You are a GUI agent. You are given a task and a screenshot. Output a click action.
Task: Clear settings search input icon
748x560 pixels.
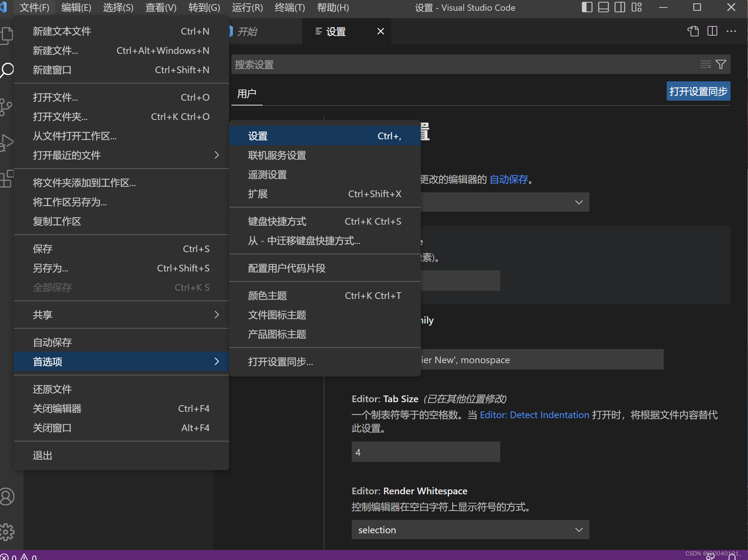(706, 64)
